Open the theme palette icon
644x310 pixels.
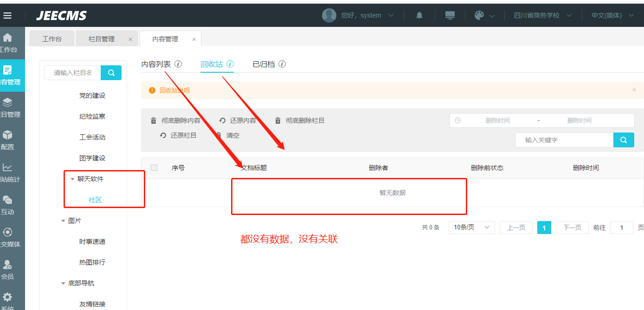[x=479, y=15]
